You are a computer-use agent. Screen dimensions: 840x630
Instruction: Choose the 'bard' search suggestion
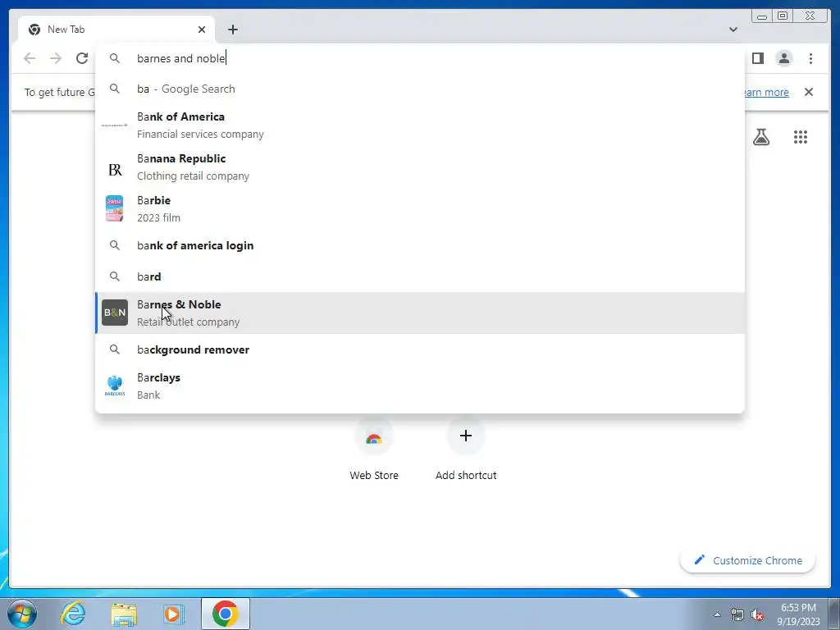(x=420, y=276)
